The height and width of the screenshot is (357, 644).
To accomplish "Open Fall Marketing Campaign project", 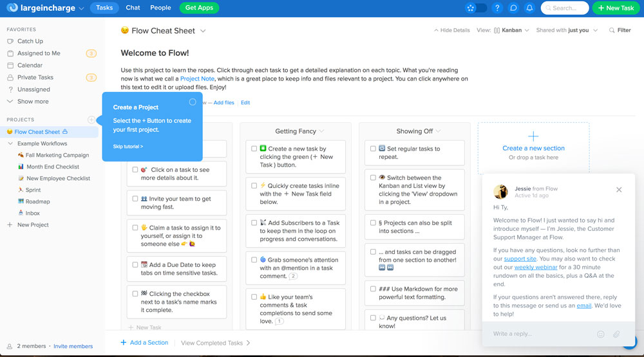I will tap(57, 155).
